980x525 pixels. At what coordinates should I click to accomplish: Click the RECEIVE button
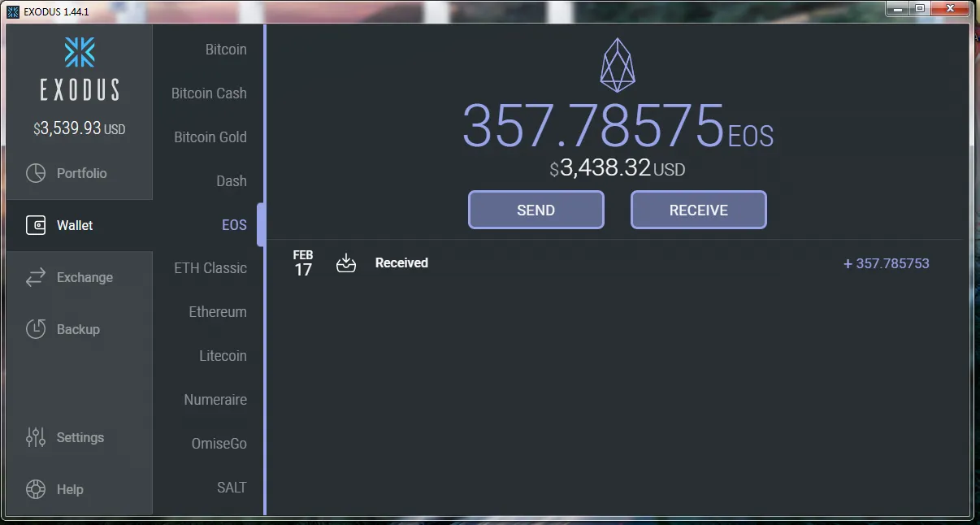coord(699,210)
